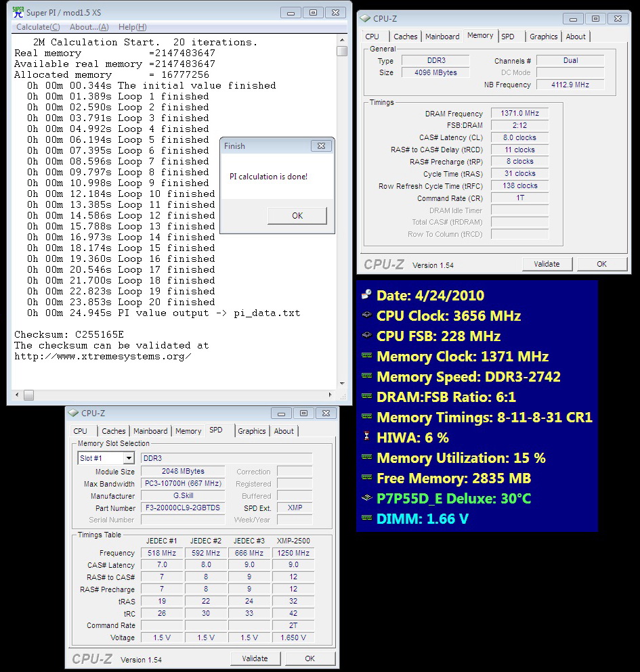Click the Memory Utilization row icon
640x672 pixels.
click(366, 457)
